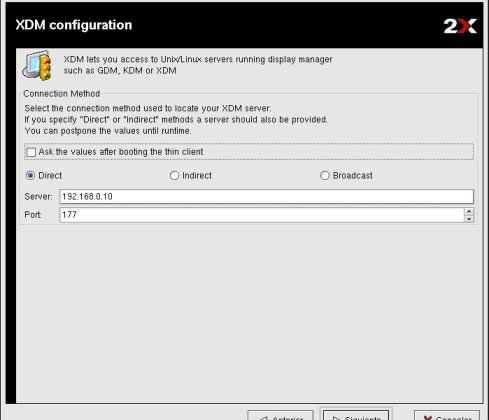Increase the Port value with up arrow
This screenshot has height=420, width=489.
tap(469, 211)
